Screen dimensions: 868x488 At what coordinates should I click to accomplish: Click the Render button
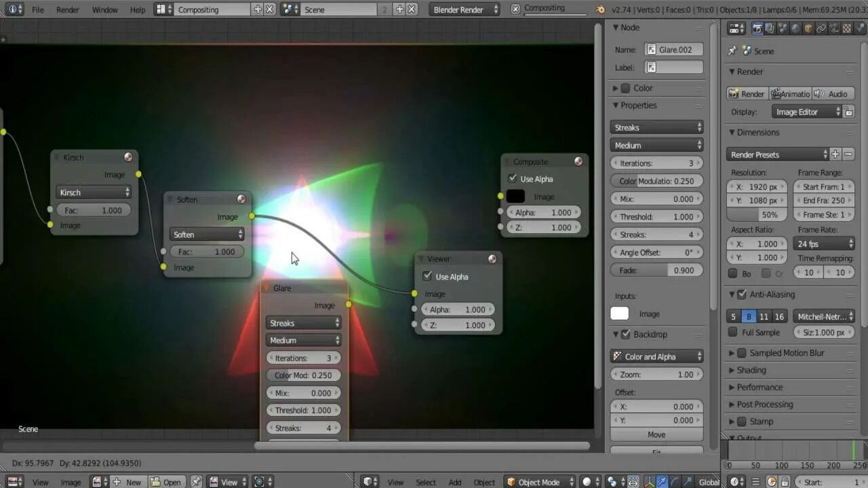(747, 94)
